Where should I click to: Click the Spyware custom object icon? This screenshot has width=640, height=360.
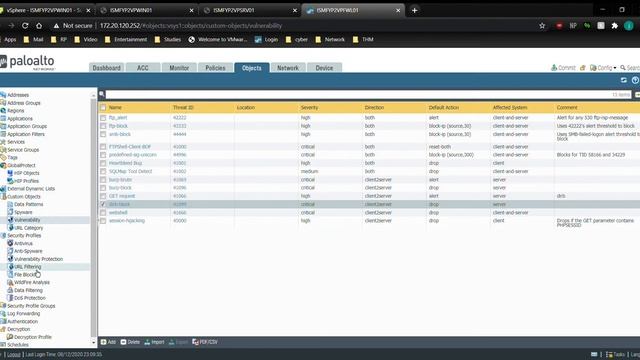point(10,212)
